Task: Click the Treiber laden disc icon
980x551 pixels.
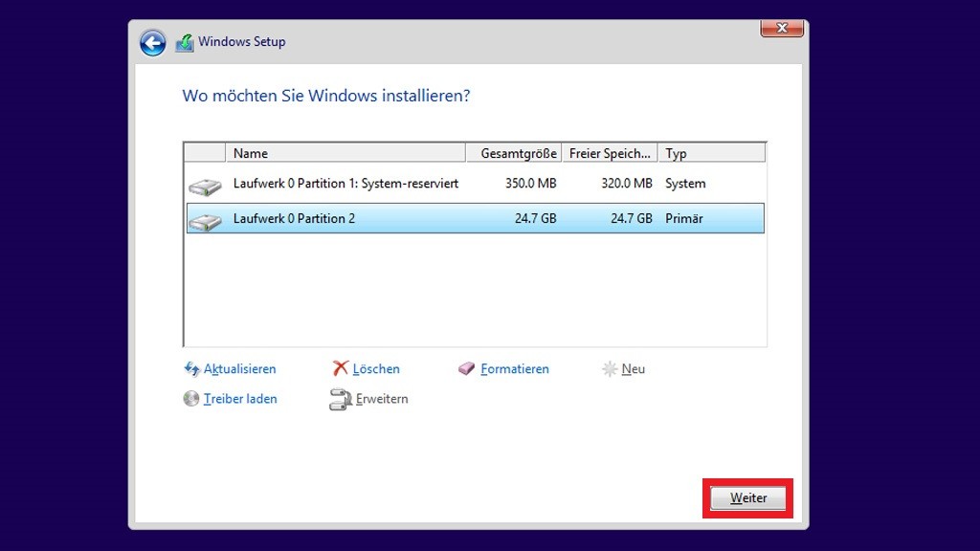Action: coord(191,399)
